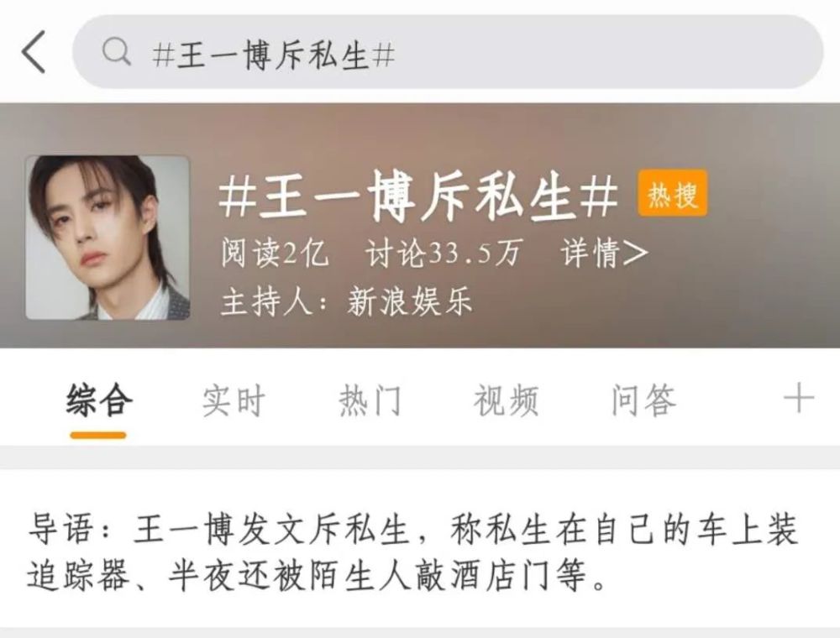Click the topic banner background area

pos(420,225)
